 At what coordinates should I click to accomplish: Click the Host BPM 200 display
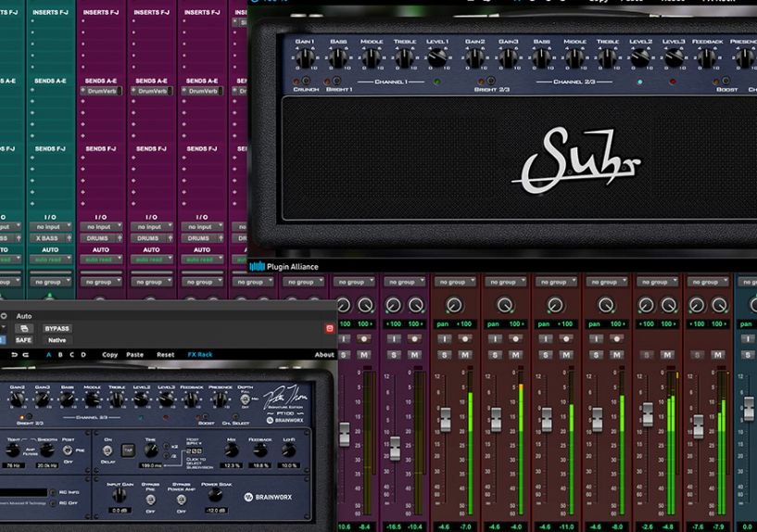pos(194,450)
